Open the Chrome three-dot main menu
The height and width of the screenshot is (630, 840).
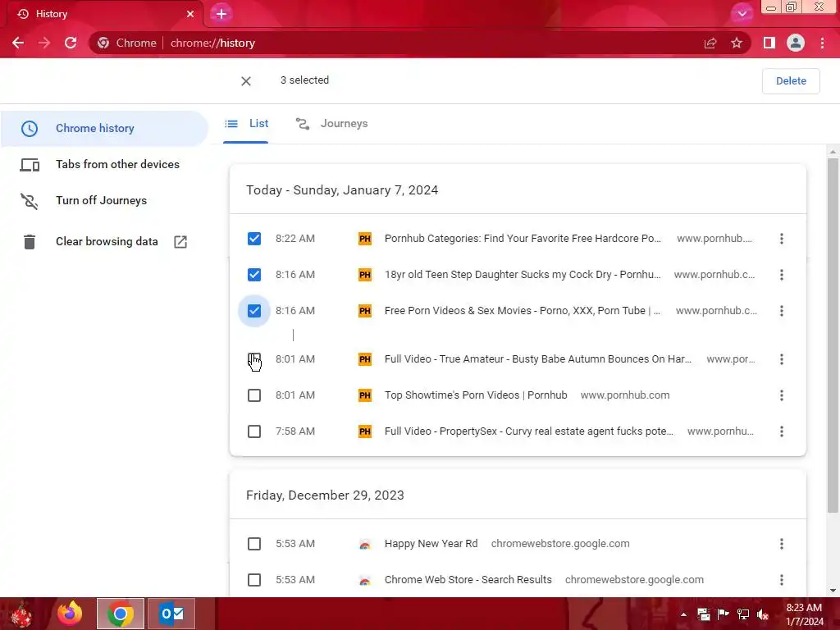coord(822,43)
